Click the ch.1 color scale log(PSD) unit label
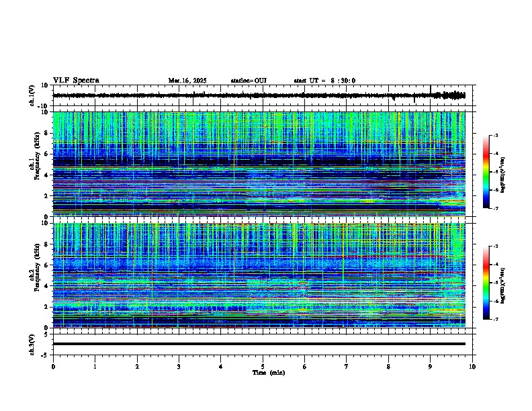 point(503,175)
